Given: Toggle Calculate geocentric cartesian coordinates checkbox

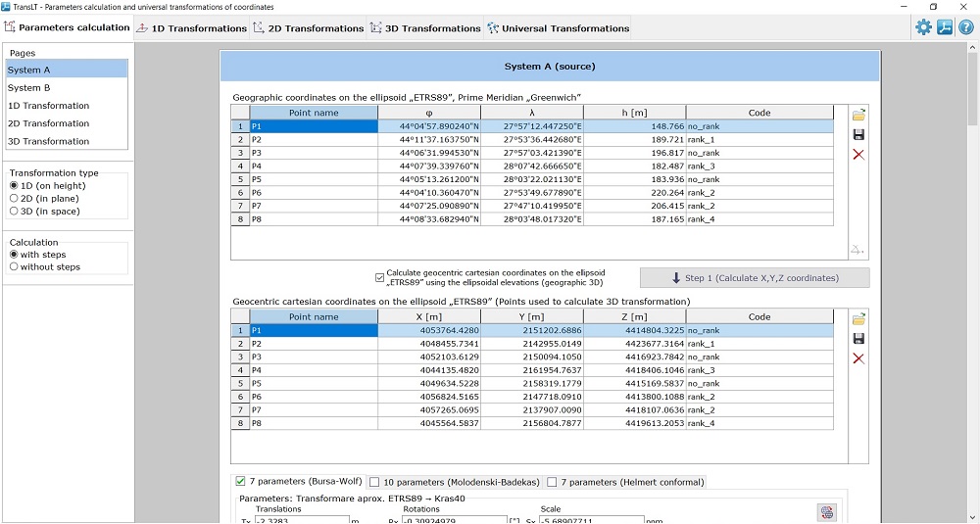Looking at the screenshot, I should point(379,277).
